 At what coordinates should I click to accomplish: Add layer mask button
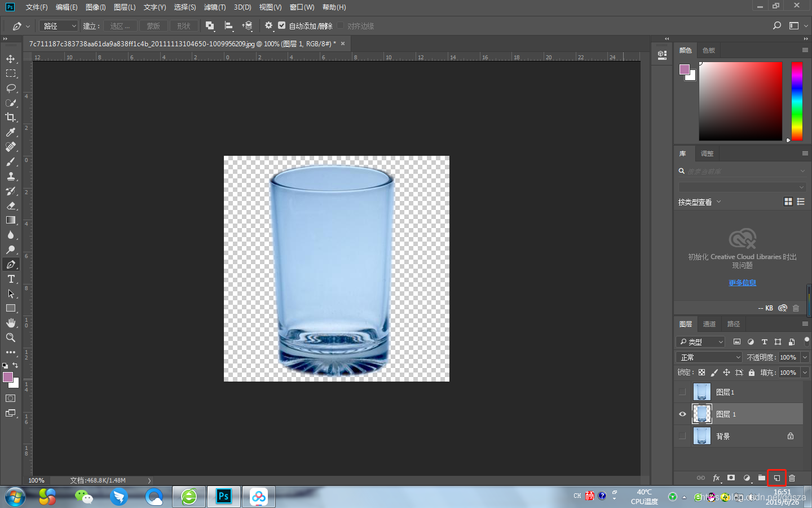731,478
